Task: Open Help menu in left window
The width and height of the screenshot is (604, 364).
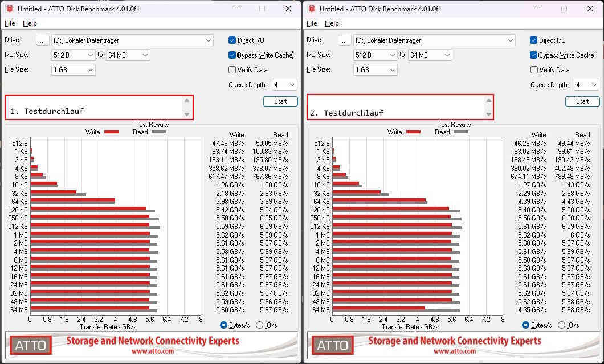Action: (30, 23)
